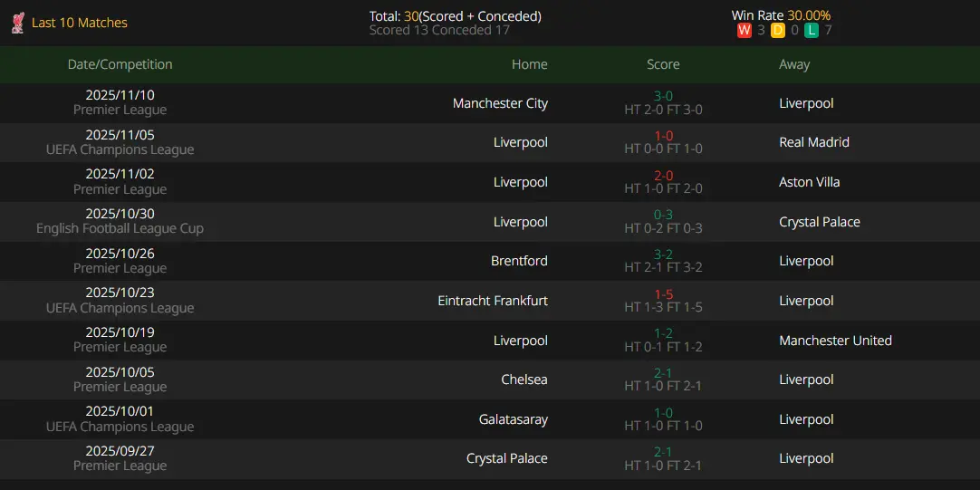Viewport: 980px width, 490px height.
Task: Select the Date/Competition column header
Action: pos(120,64)
